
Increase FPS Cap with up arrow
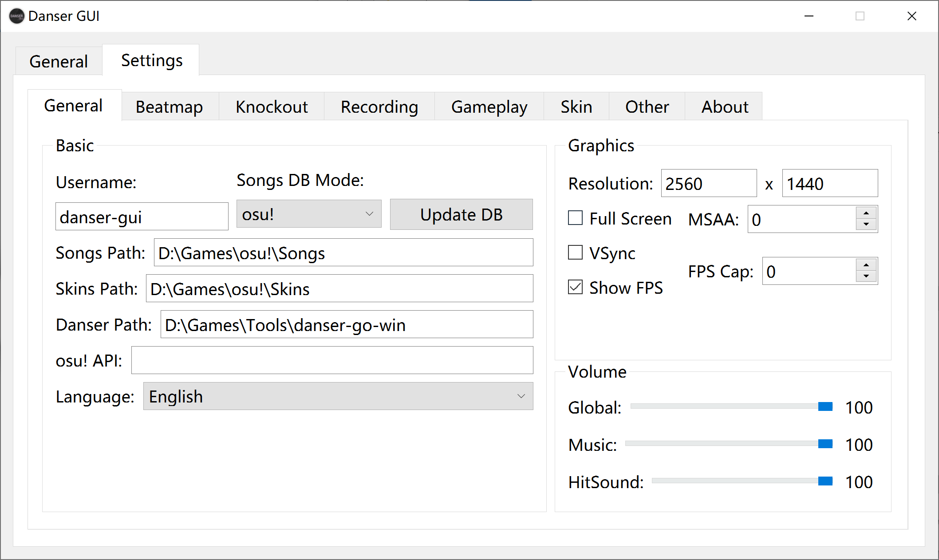point(866,265)
